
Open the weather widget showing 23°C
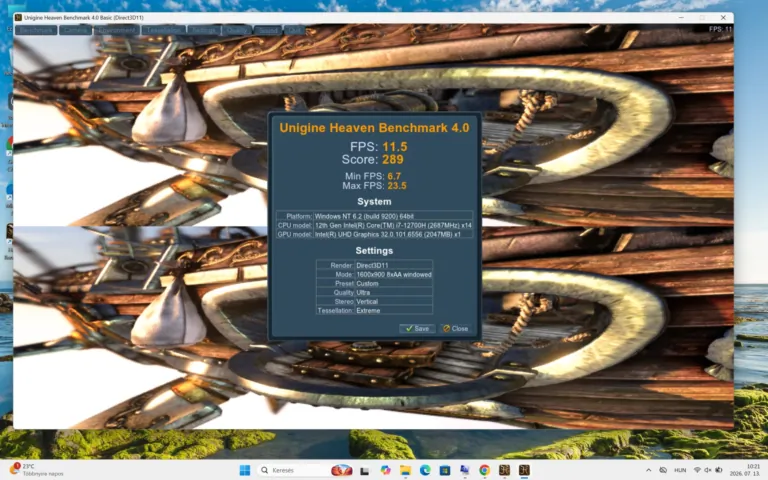37,470
